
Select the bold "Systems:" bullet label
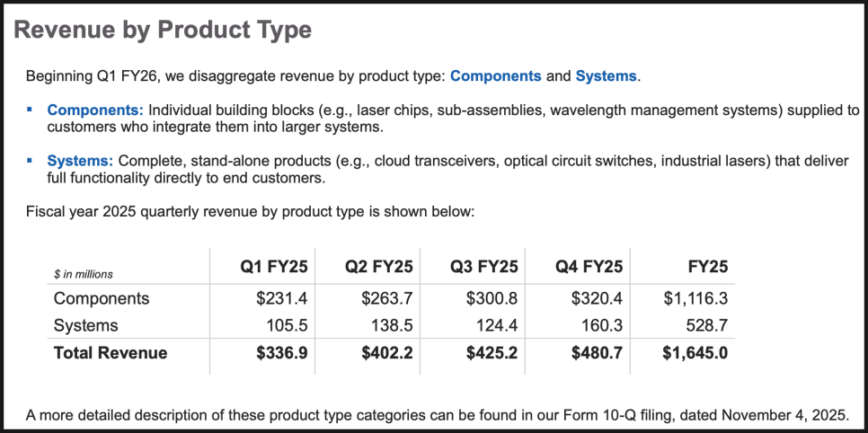pos(80,161)
